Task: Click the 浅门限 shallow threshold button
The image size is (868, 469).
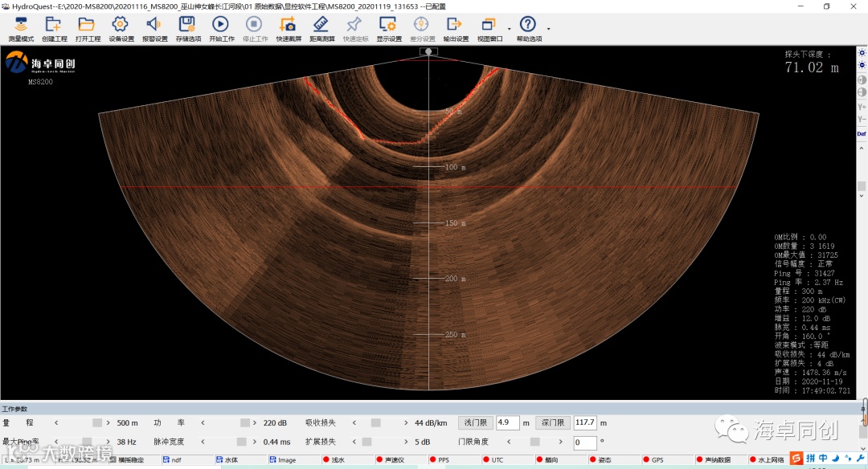Action: (475, 422)
